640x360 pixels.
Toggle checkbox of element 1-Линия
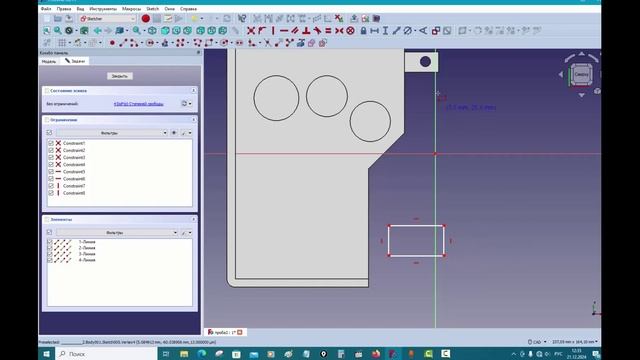[49, 242]
